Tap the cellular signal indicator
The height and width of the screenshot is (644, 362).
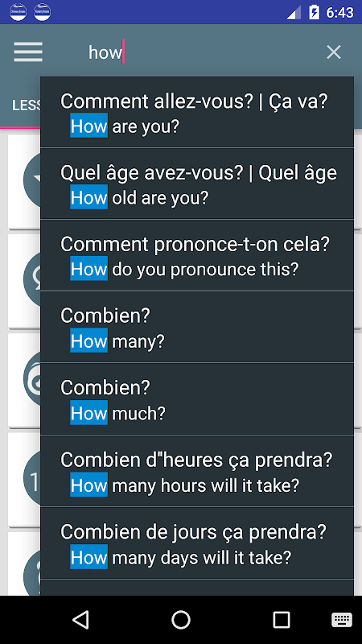[294, 13]
